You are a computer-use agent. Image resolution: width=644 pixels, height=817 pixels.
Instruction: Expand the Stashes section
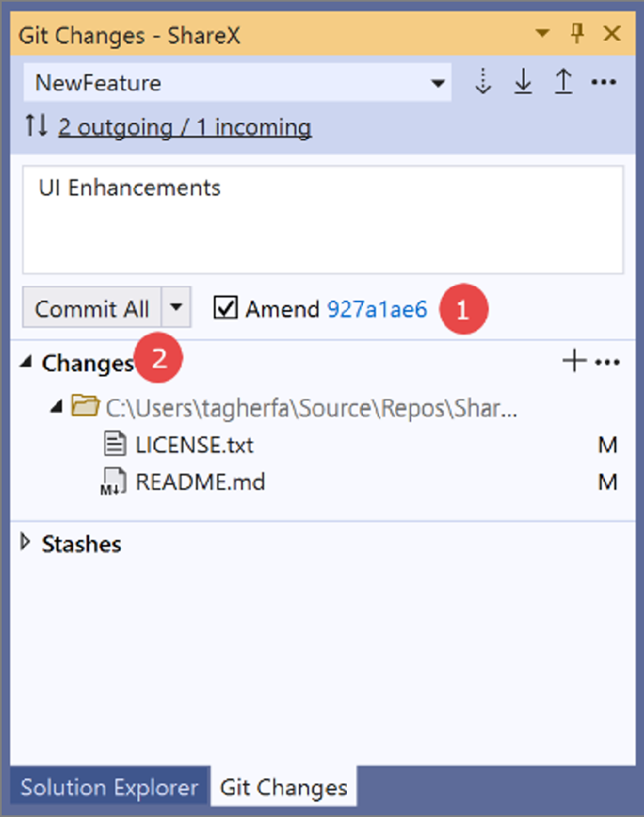(25, 543)
